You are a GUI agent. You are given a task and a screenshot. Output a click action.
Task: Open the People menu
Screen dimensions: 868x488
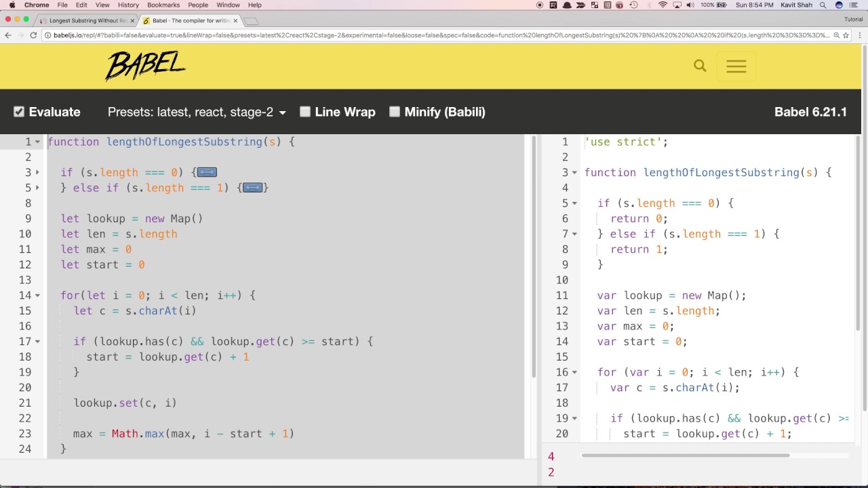point(198,5)
